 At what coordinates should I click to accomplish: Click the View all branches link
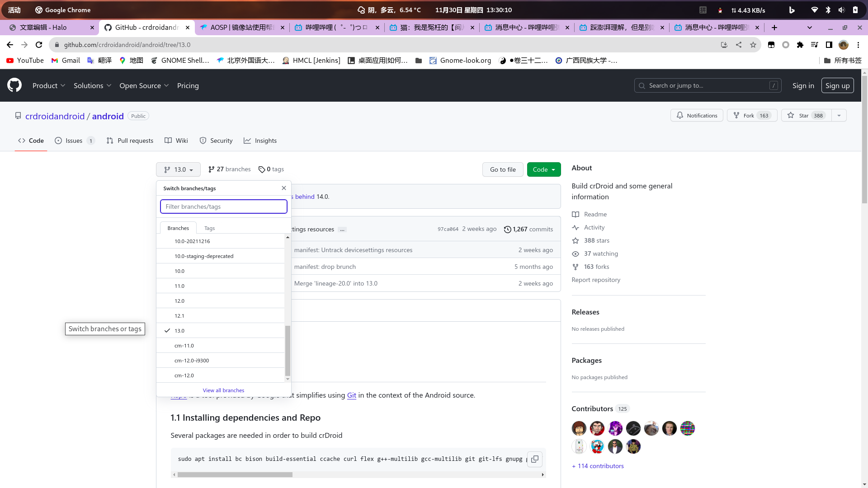(223, 390)
